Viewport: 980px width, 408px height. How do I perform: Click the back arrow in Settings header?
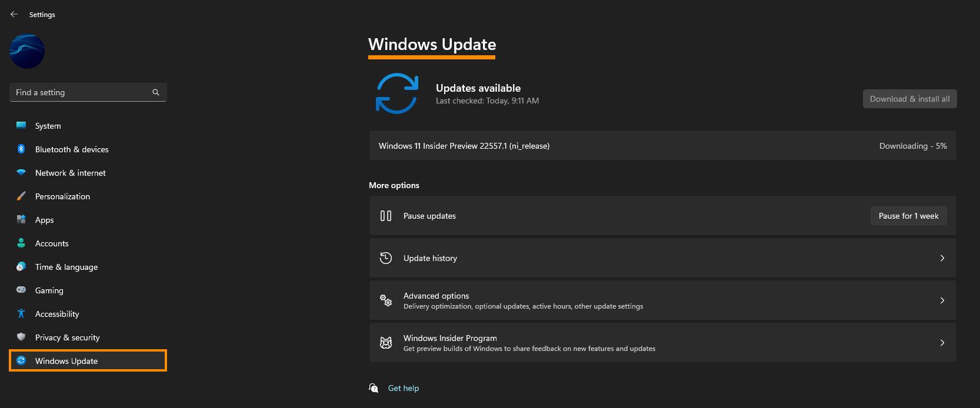[14, 14]
